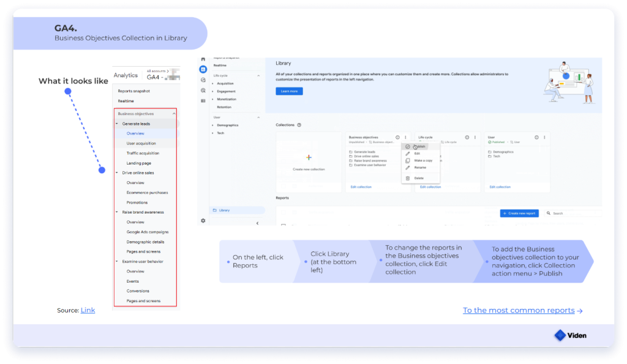
Task: Open three-dot menu on User card
Action: pos(544,138)
